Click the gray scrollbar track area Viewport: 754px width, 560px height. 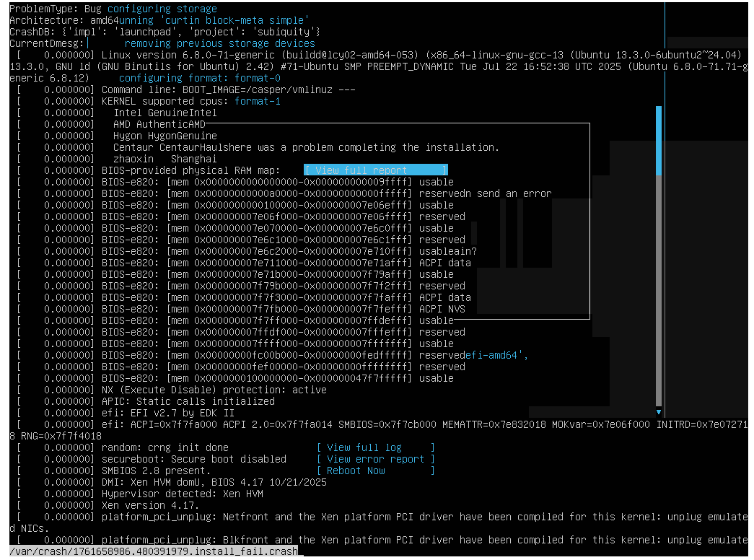coord(658,289)
